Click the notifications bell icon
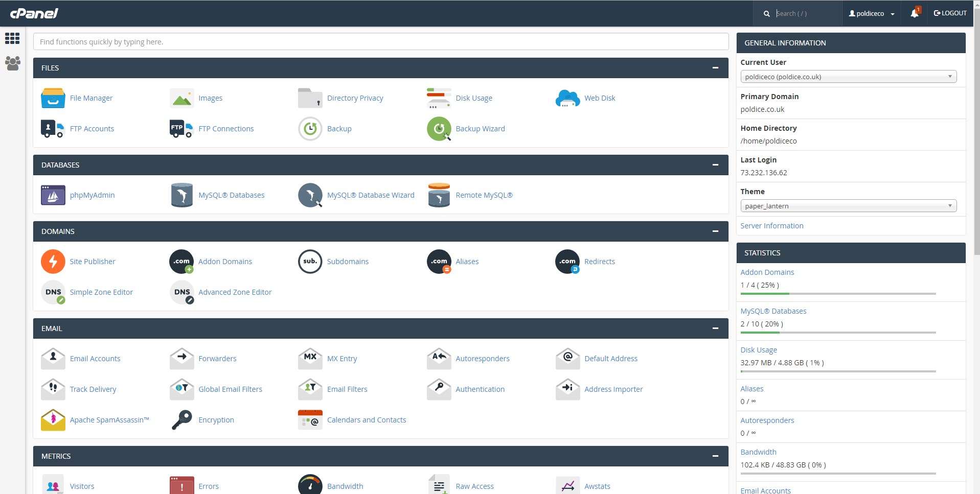The height and width of the screenshot is (494, 980). point(915,13)
